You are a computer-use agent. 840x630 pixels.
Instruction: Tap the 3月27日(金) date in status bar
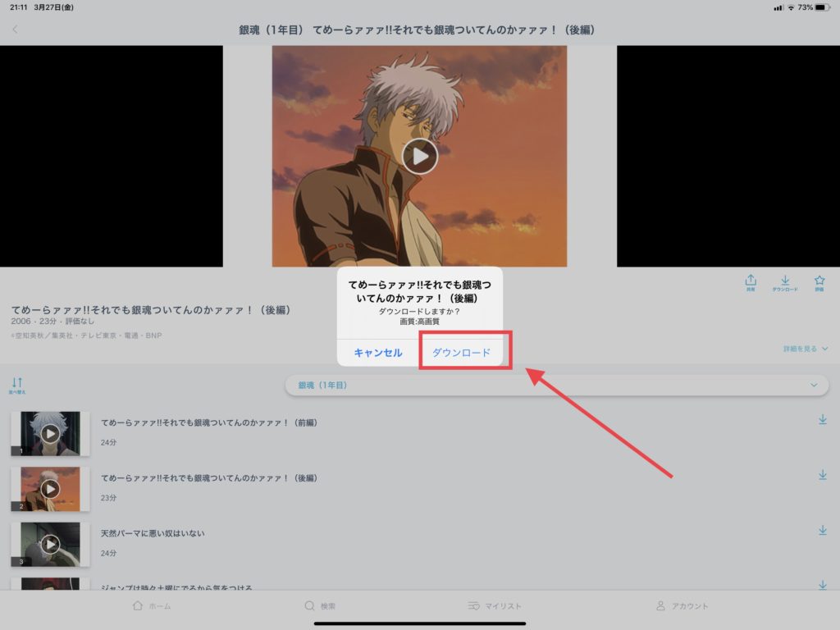pos(53,7)
